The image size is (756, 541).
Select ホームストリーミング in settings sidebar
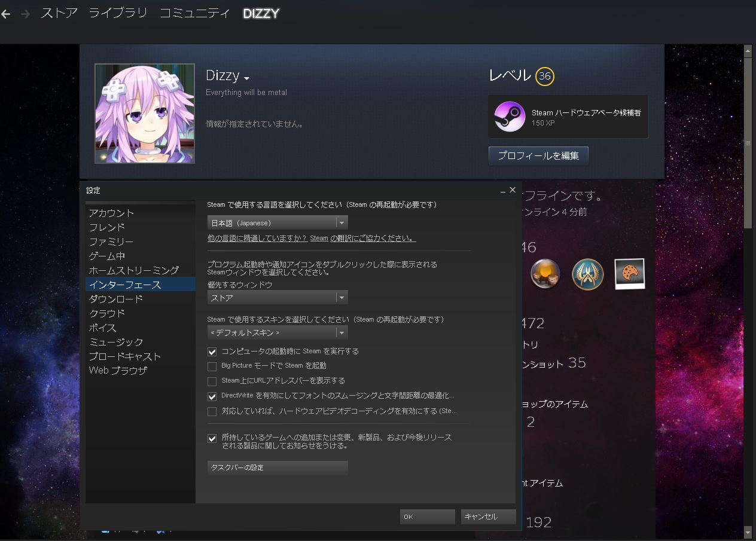click(141, 270)
